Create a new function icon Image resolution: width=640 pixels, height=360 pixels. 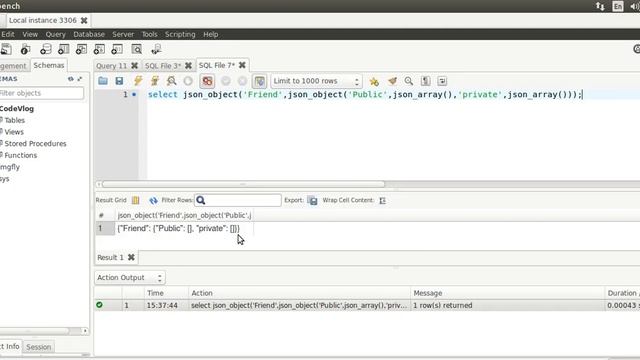click(117, 49)
